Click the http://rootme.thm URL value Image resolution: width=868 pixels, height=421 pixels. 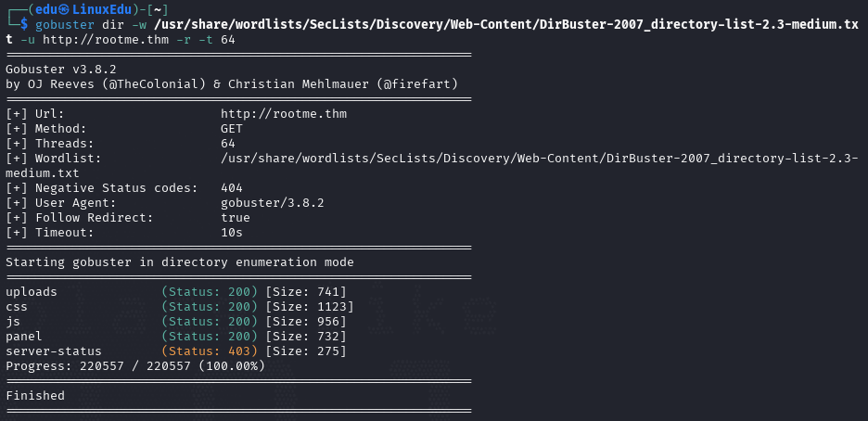[284, 114]
